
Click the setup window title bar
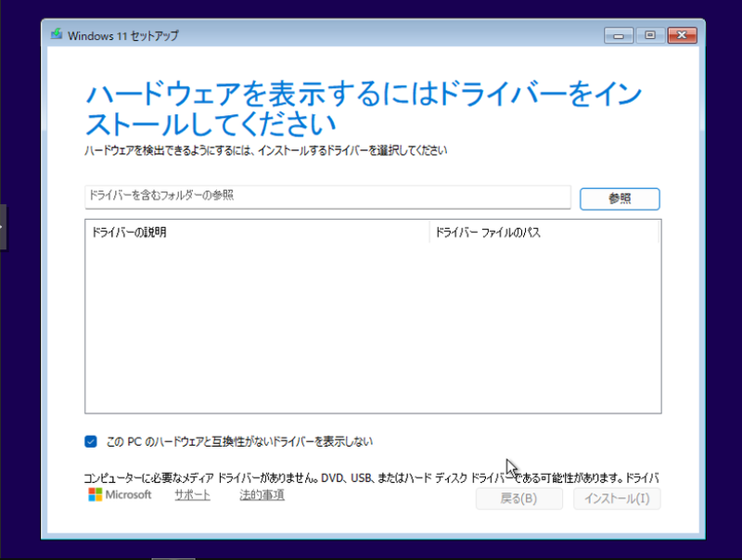371,34
